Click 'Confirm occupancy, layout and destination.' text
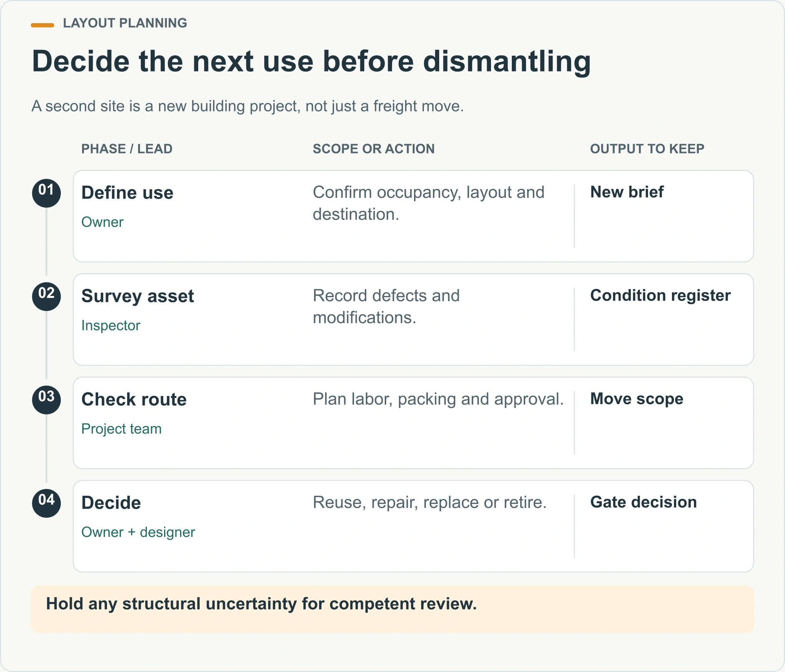Screen dimensions: 785x672 tap(429, 203)
